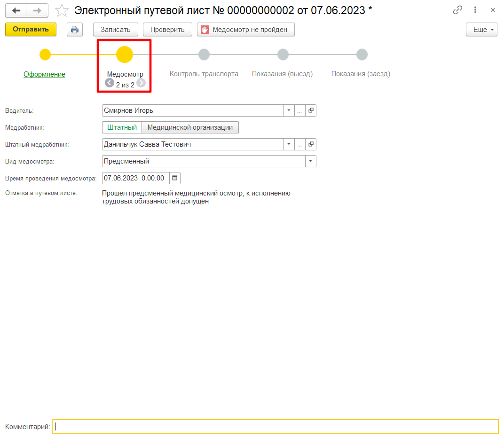Click the yellow Отправить button
This screenshot has width=504, height=438.
pos(31,29)
